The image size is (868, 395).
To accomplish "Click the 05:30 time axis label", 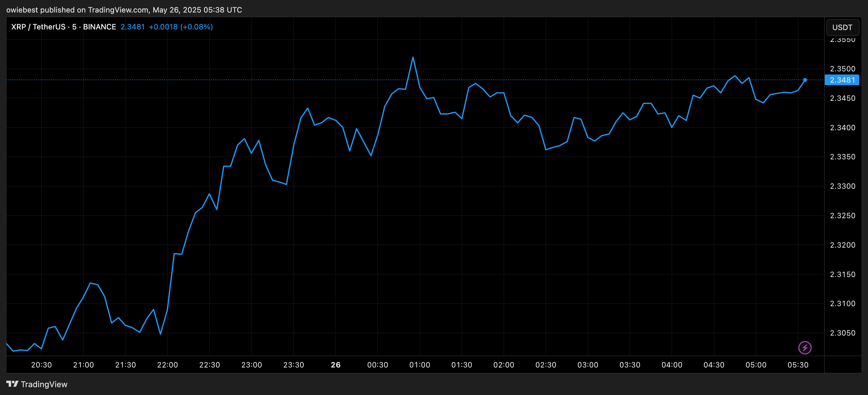I will click(798, 365).
